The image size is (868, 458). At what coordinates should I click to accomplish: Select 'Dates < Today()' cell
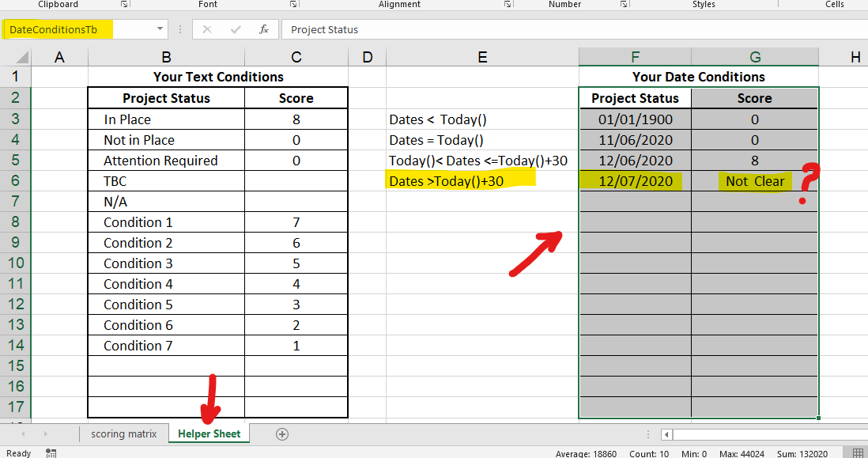tap(482, 119)
